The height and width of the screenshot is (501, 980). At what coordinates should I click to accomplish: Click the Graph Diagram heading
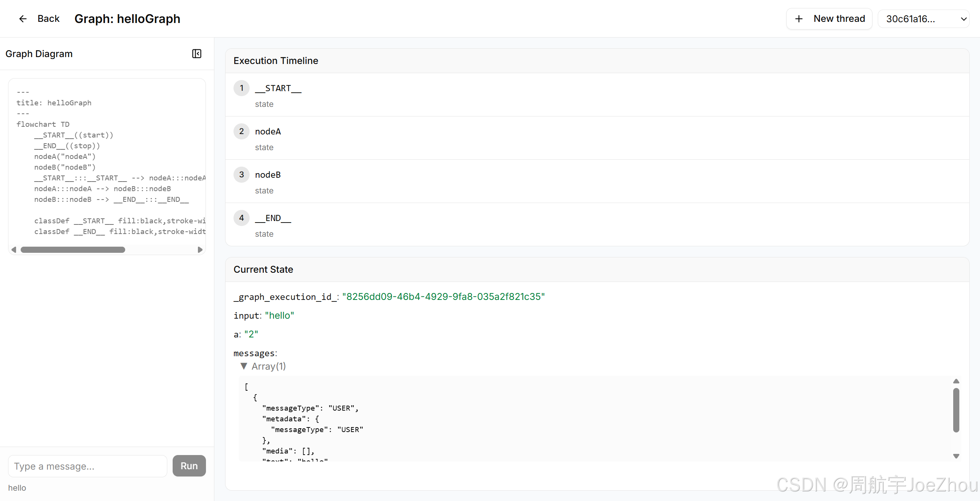[x=39, y=54]
